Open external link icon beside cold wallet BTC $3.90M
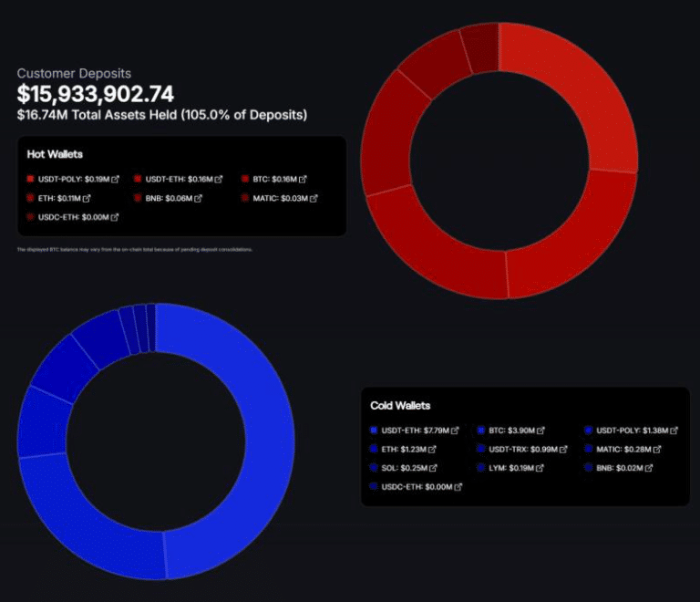The width and height of the screenshot is (700, 602). point(540,431)
